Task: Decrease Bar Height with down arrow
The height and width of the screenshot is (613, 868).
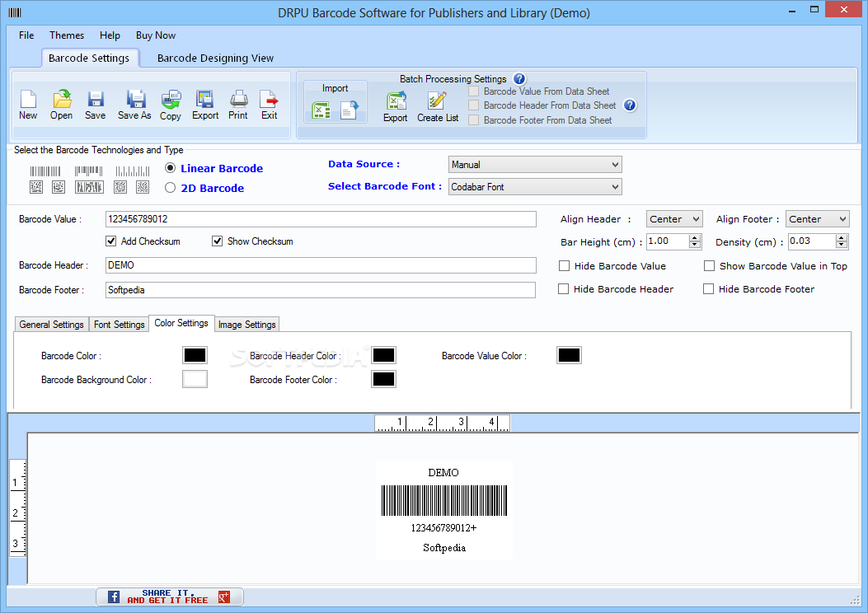Action: tap(695, 245)
